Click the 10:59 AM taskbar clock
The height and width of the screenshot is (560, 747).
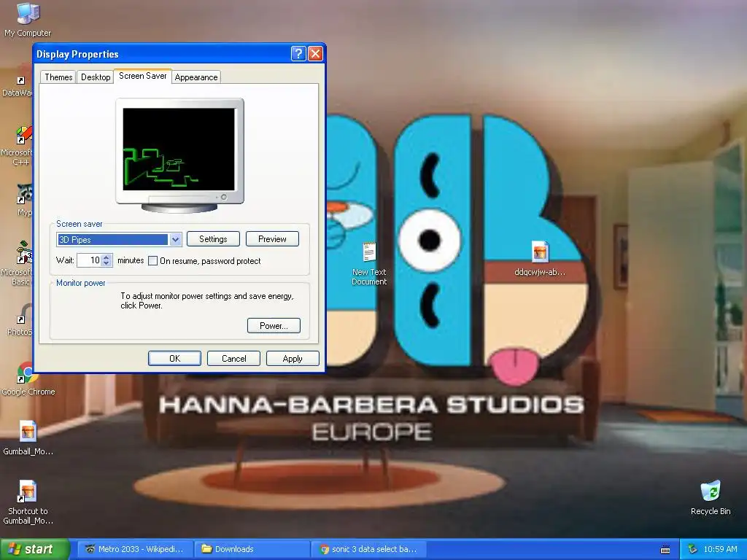pyautogui.click(x=720, y=549)
